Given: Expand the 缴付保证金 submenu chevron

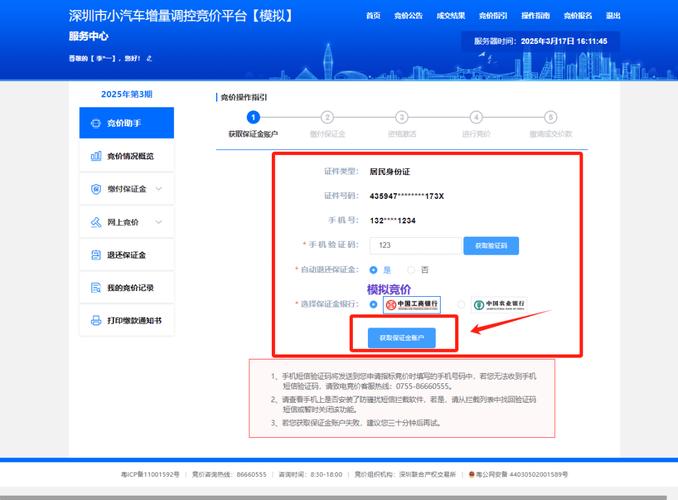Looking at the screenshot, I should click(x=158, y=189).
